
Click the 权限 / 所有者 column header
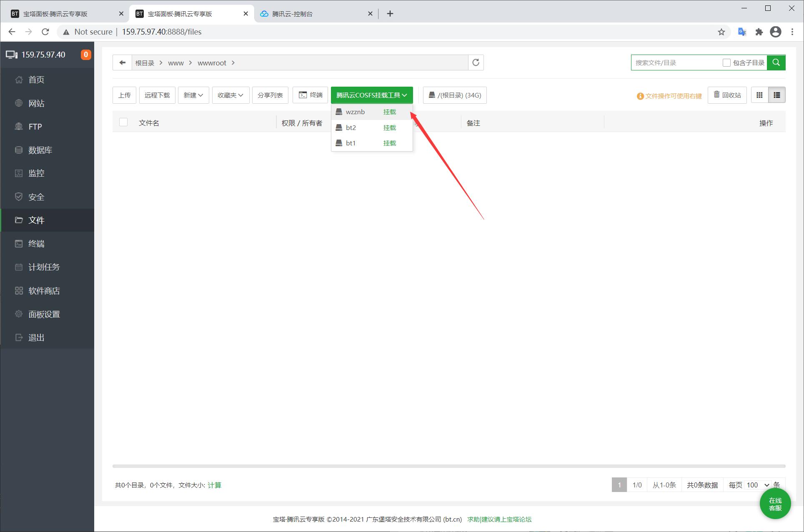[x=302, y=123]
